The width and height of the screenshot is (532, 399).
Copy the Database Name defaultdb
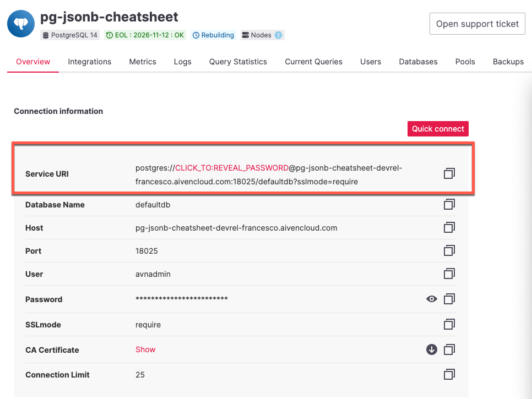click(449, 204)
